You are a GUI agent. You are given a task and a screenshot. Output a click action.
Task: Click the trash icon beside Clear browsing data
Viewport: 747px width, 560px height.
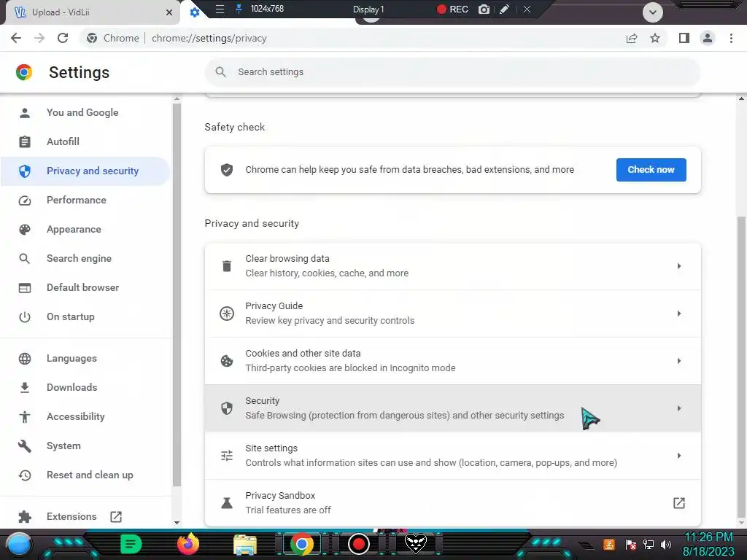(x=227, y=266)
